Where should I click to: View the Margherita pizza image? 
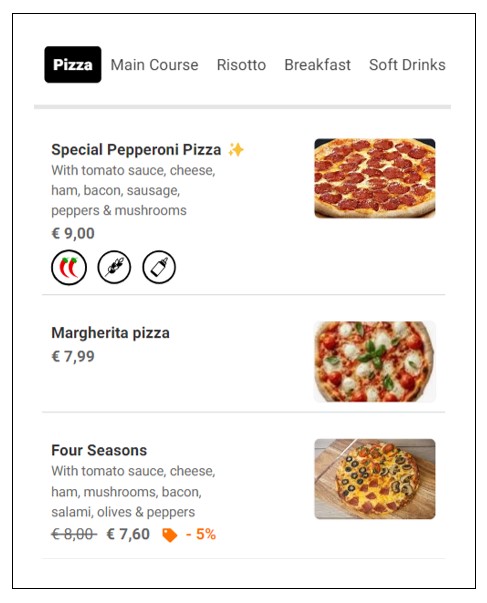[x=375, y=361]
